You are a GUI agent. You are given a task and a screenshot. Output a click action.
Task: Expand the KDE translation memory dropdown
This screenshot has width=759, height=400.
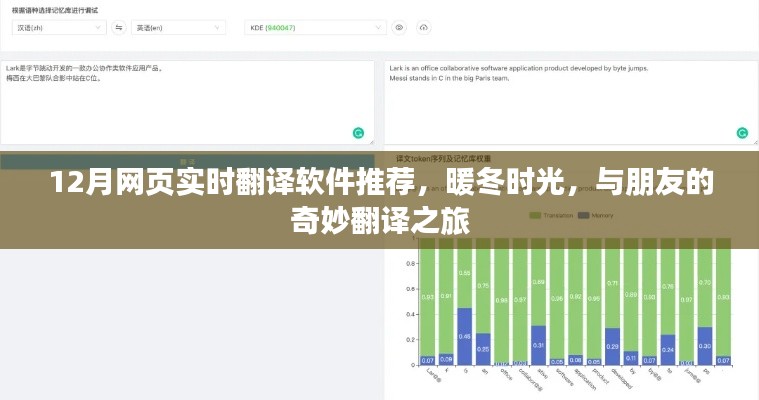click(x=310, y=29)
